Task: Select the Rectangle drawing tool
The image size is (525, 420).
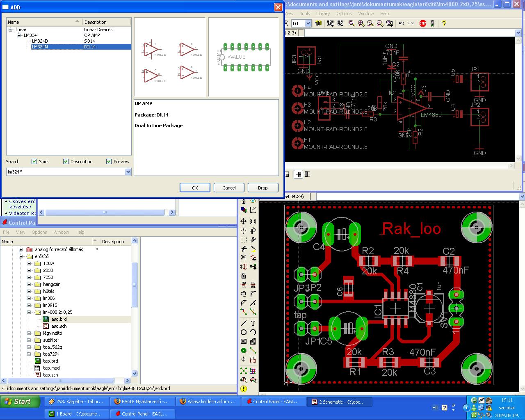Action: coord(244,341)
